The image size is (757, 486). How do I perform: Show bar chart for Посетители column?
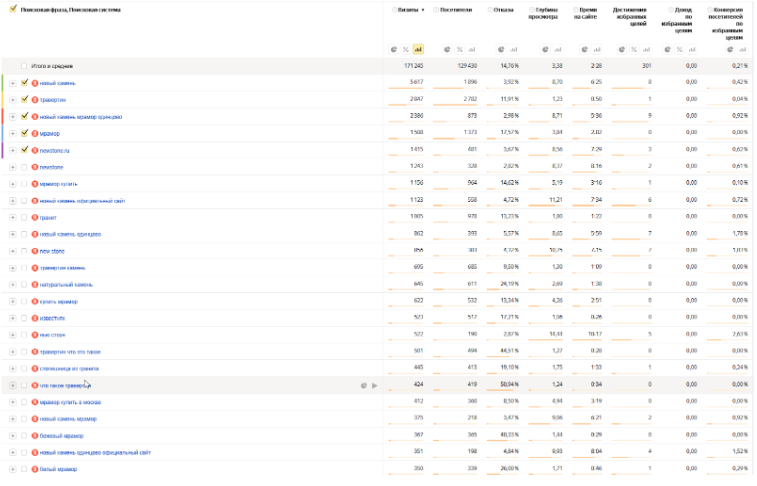tap(472, 49)
